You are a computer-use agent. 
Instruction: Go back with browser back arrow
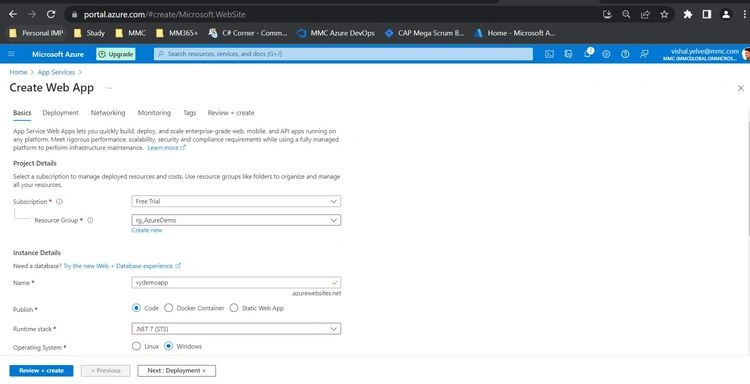pyautogui.click(x=13, y=14)
